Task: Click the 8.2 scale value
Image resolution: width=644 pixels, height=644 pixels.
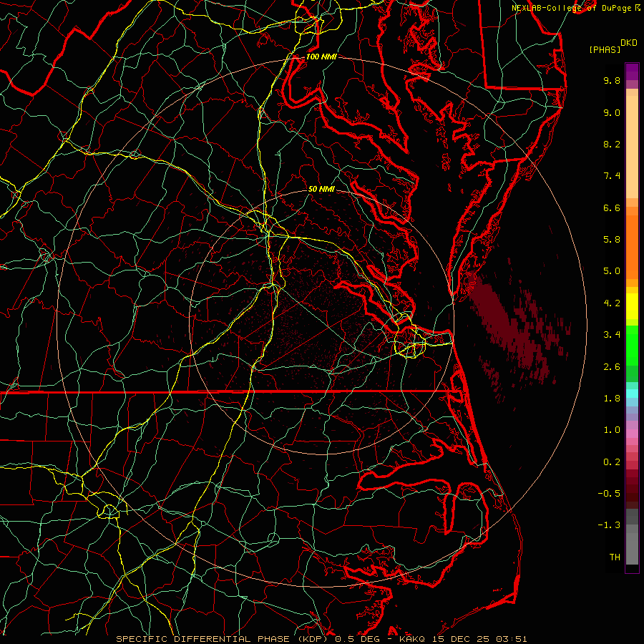Action: 612,144
